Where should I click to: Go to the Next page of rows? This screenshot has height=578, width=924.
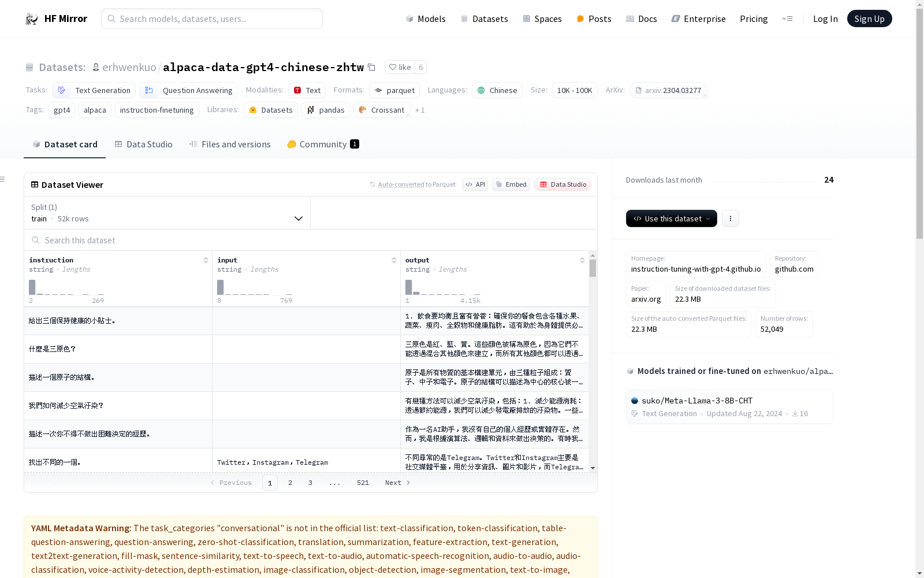point(397,483)
